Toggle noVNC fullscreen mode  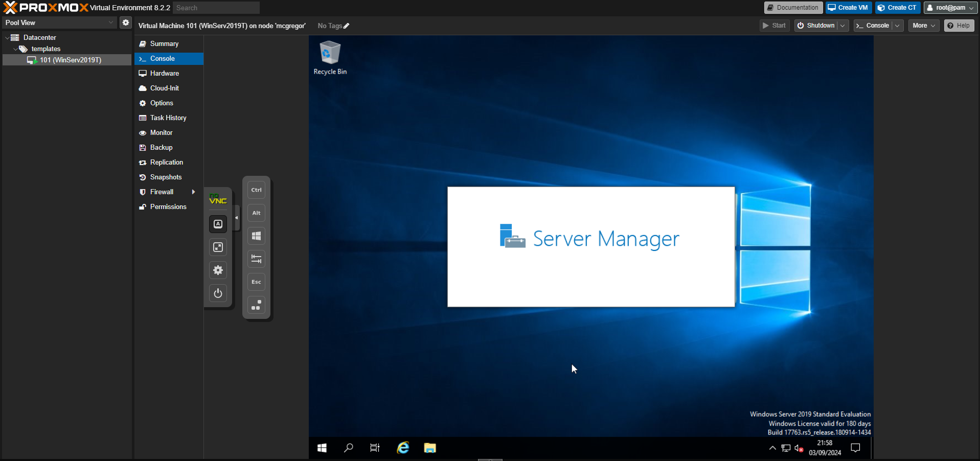(x=218, y=247)
